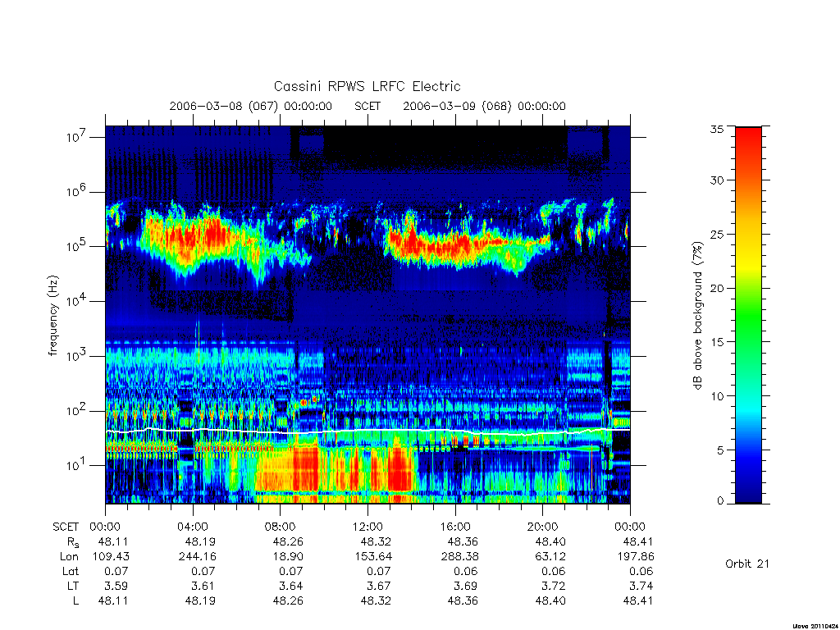The width and height of the screenshot is (840, 630).
Task: Click the Lon value '153.64'
Action: pos(373,557)
